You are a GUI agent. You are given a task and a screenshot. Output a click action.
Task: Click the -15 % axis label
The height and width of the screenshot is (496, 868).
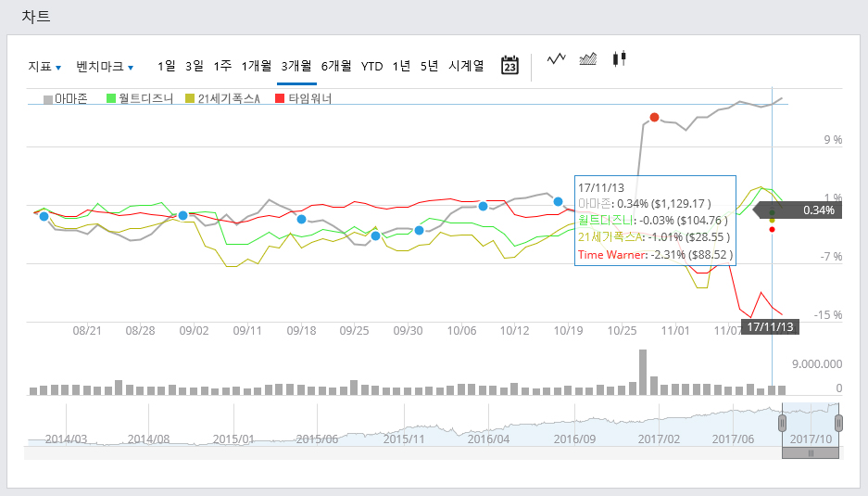[828, 315]
